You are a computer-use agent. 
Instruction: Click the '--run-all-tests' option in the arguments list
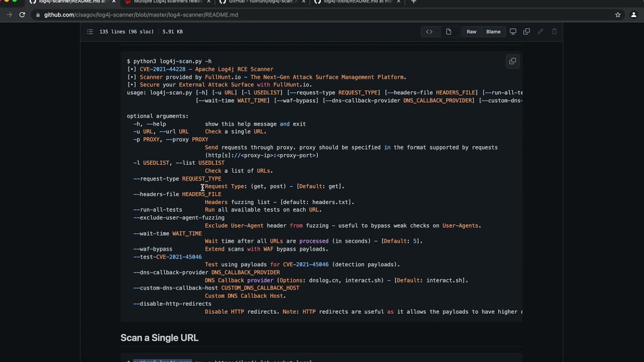pos(157,210)
